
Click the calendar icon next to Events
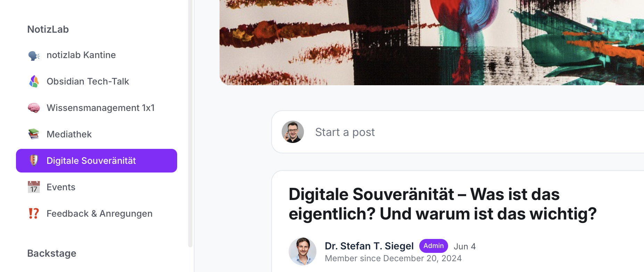click(34, 187)
